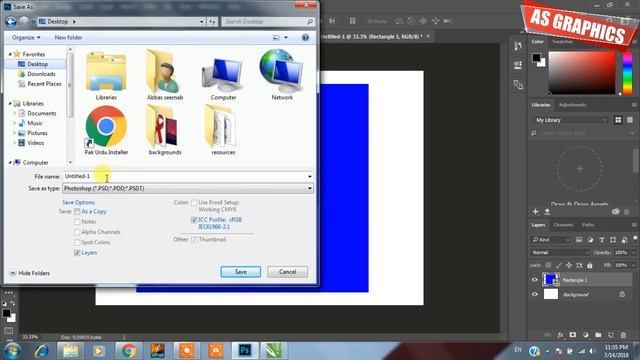Viewport: 640px width, 360px height.
Task: Click Hide Folders button
Action: click(x=29, y=273)
